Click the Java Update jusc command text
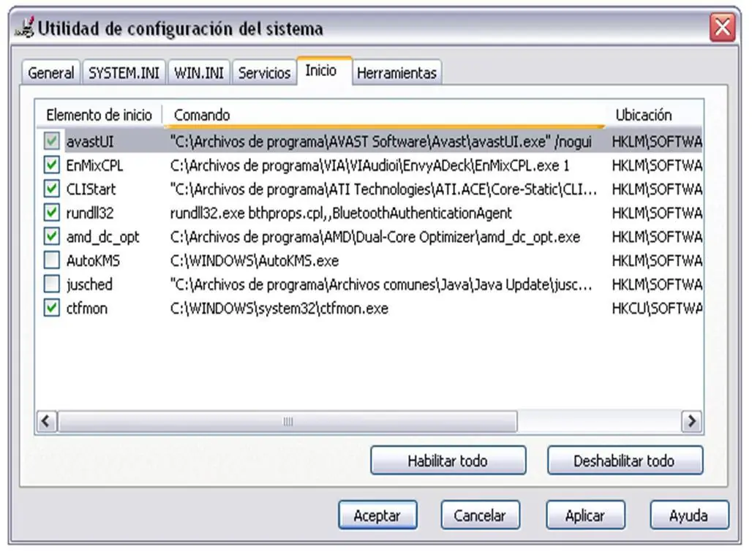 click(x=381, y=284)
